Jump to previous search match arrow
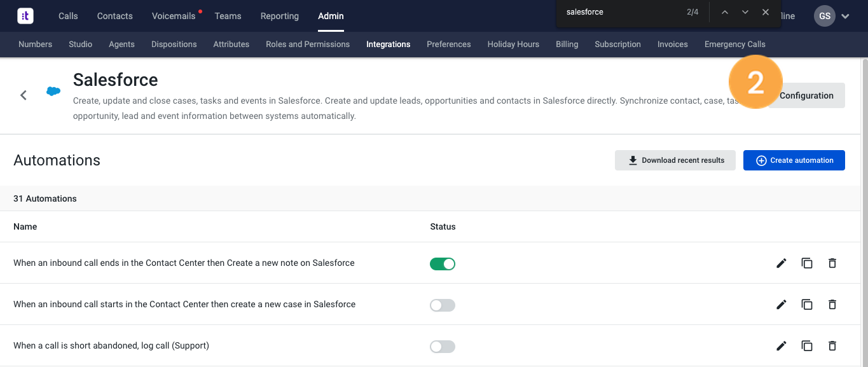 click(725, 12)
